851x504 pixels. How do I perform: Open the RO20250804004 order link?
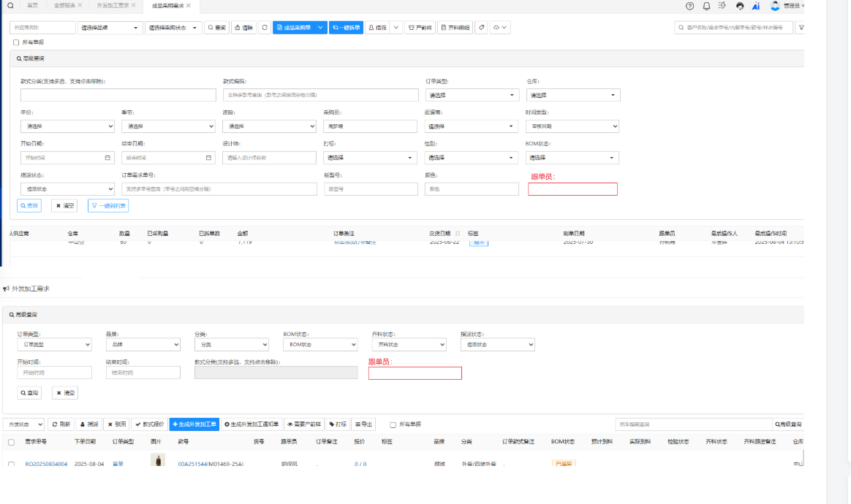46,464
